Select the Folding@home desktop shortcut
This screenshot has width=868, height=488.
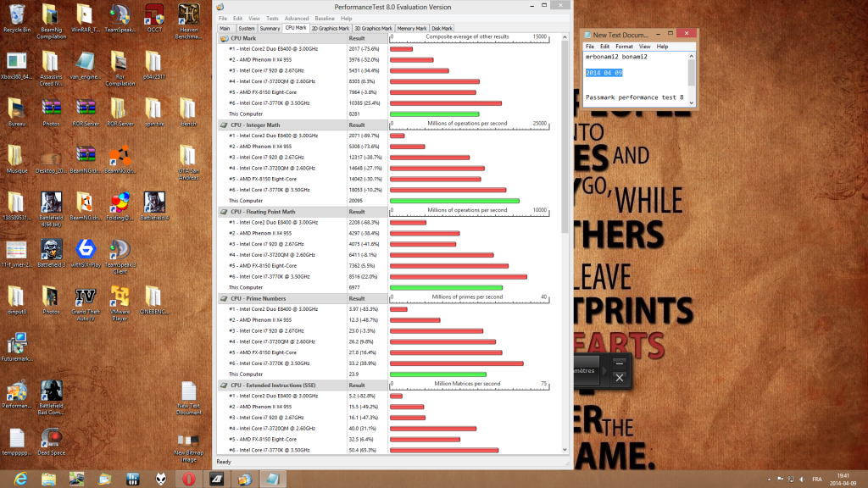point(120,208)
